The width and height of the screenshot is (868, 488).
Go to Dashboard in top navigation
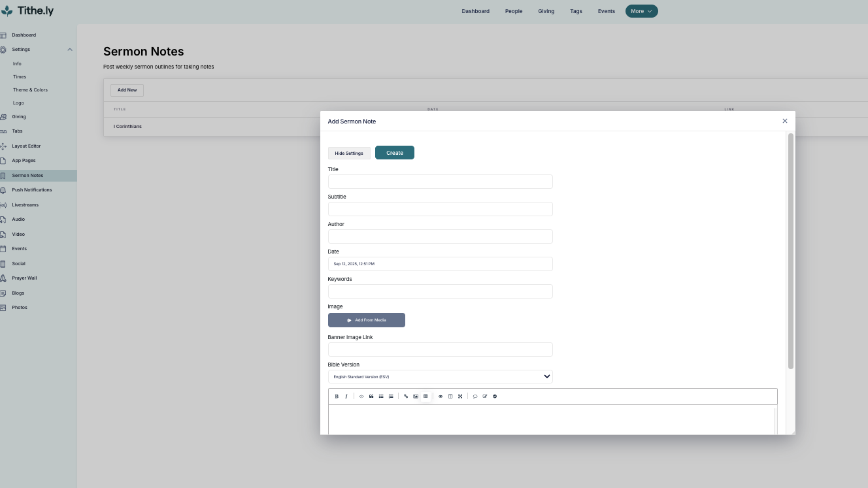coord(475,11)
